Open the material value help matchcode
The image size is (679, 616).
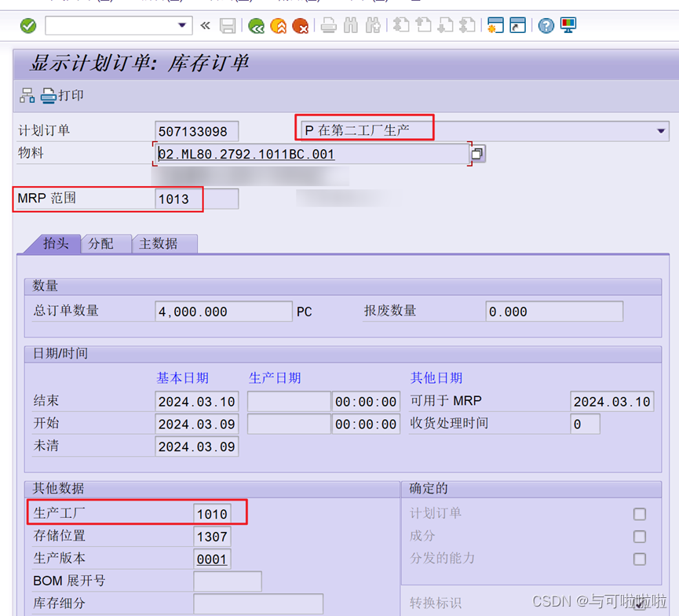click(476, 154)
